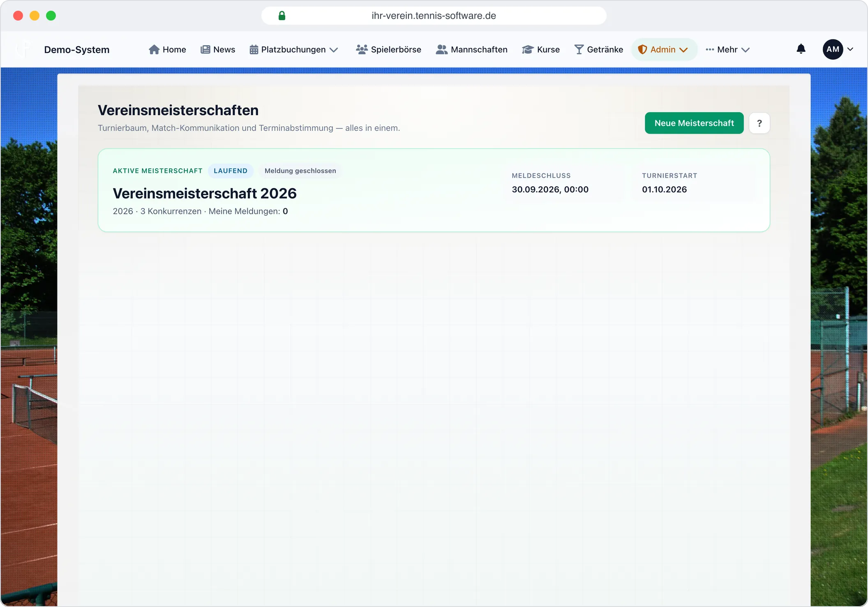
Task: Click the MELDESCHLUSS column label
Action: click(x=541, y=176)
